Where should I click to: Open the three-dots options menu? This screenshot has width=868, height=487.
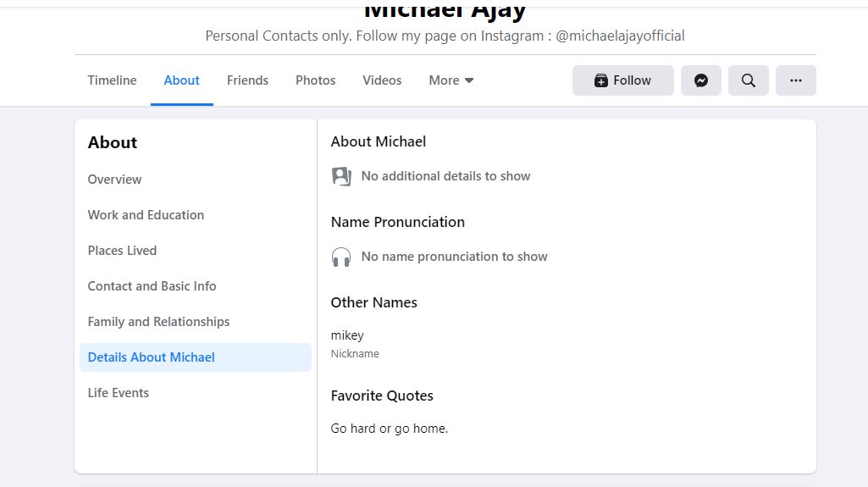(x=795, y=80)
